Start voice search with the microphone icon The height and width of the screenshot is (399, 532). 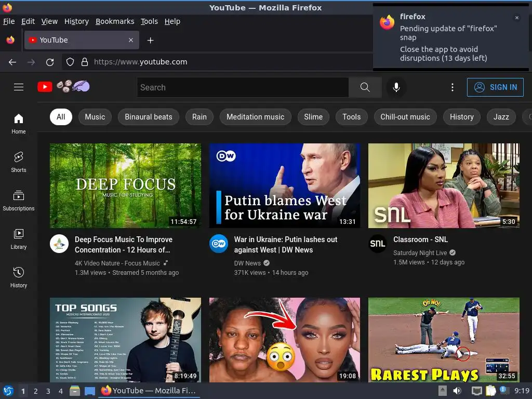tap(396, 87)
